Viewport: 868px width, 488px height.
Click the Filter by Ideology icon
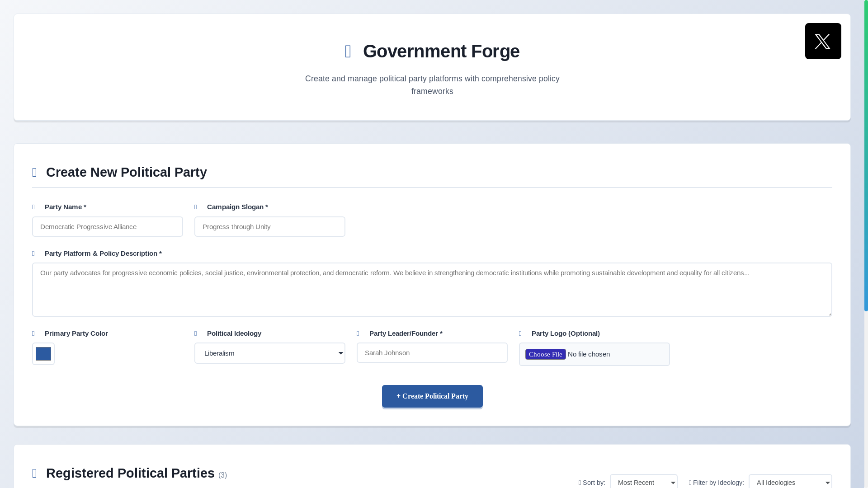point(690,483)
